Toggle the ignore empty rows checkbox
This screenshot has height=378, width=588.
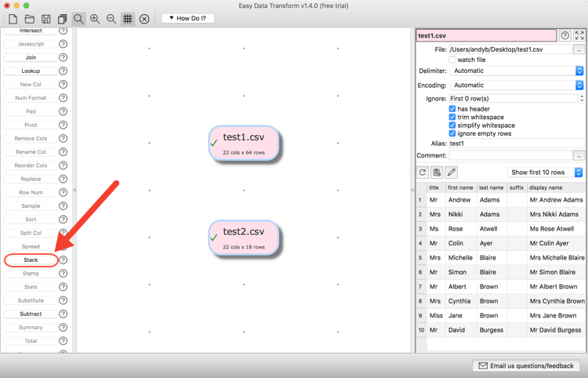click(x=452, y=133)
